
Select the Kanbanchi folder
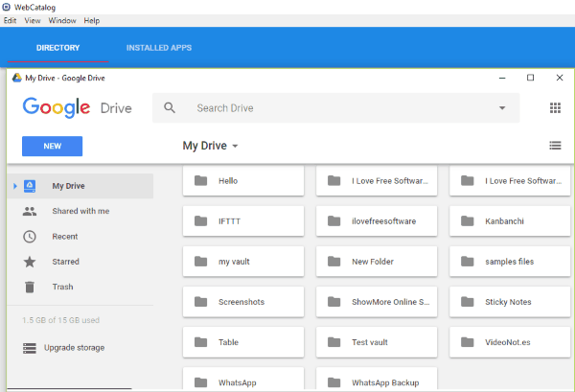coord(510,221)
